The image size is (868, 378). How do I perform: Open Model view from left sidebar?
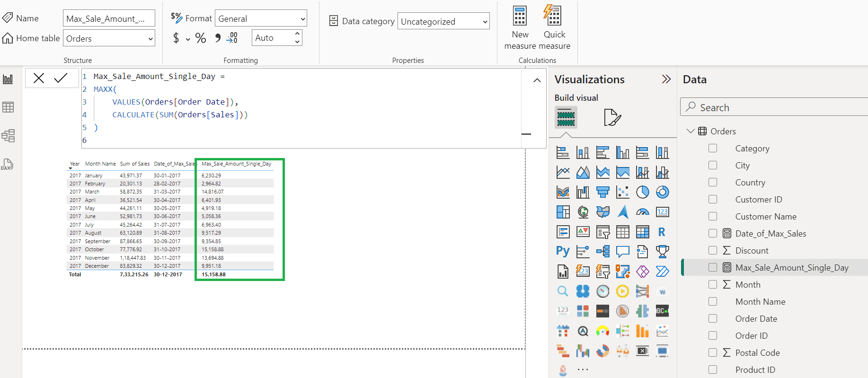tap(8, 136)
